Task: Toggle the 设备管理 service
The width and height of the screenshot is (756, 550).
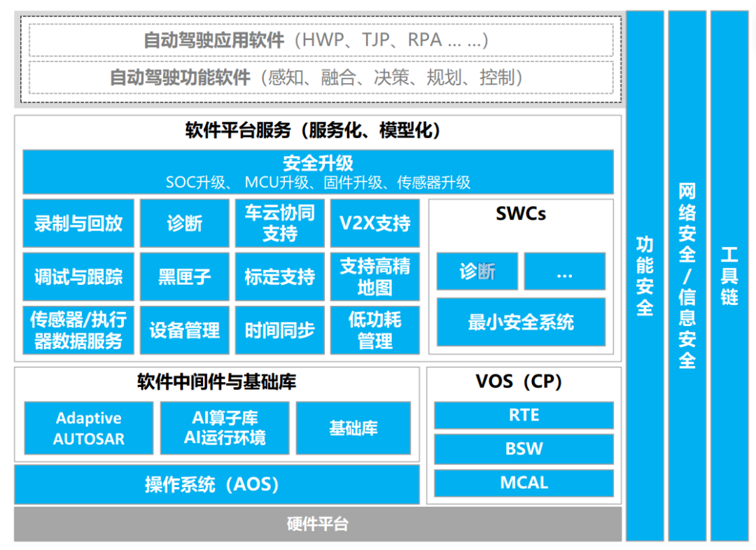Action: click(185, 330)
